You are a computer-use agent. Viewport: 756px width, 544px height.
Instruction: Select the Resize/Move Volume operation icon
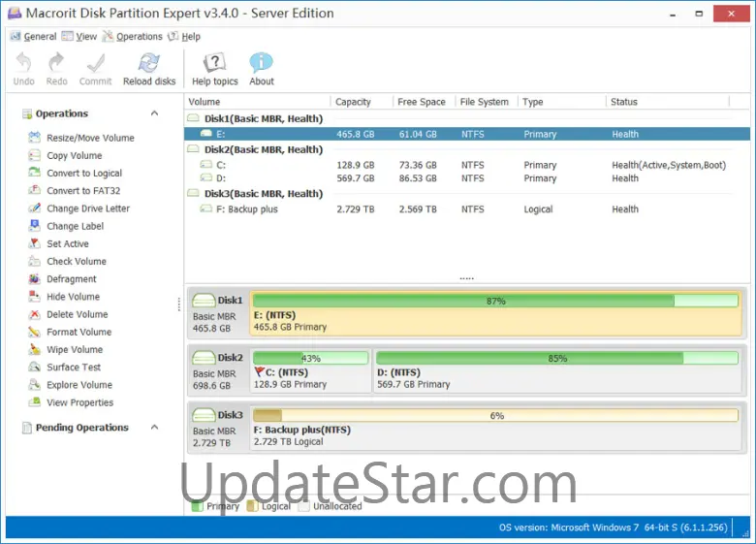[x=34, y=138]
